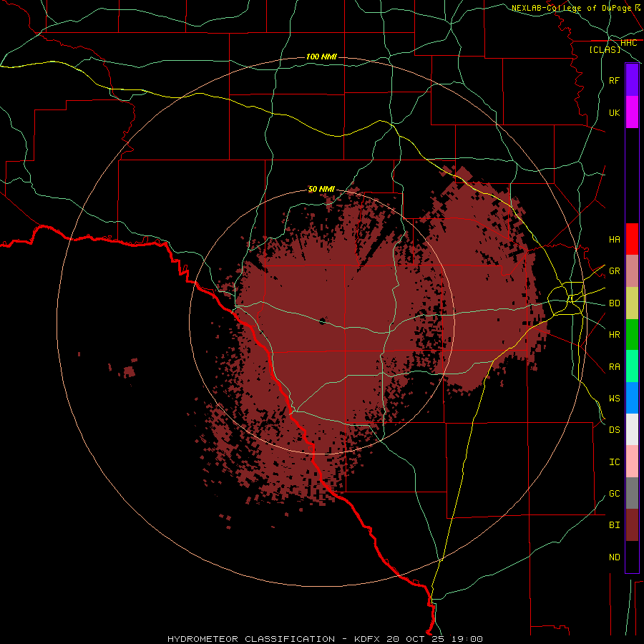Click the 'KDFX' station identifier in the caption
Screen dimensions: 644x644
point(368,639)
